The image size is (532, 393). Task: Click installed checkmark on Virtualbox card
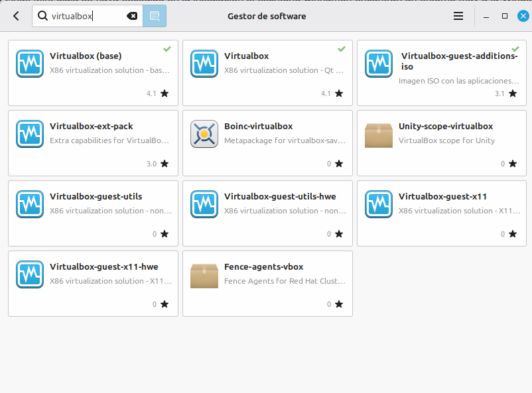point(342,49)
